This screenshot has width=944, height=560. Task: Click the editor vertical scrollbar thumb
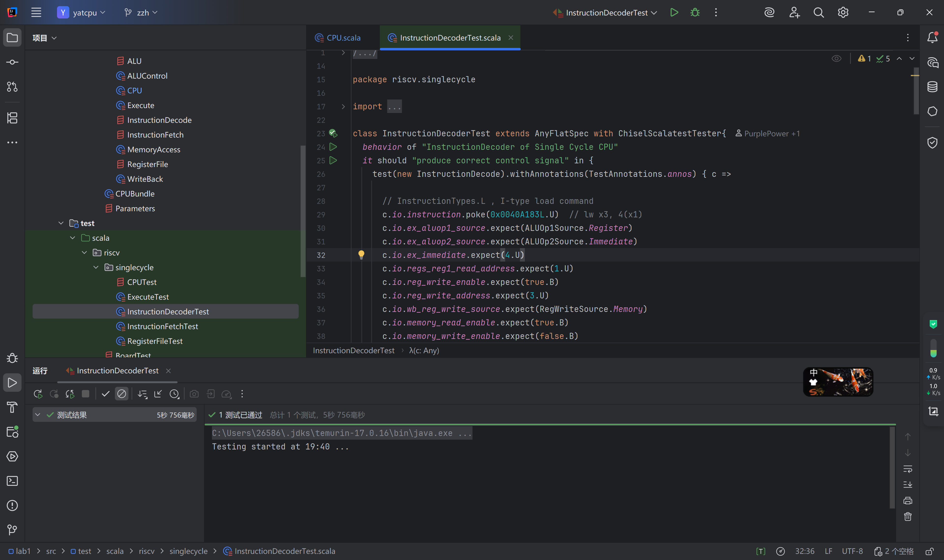coord(916,91)
